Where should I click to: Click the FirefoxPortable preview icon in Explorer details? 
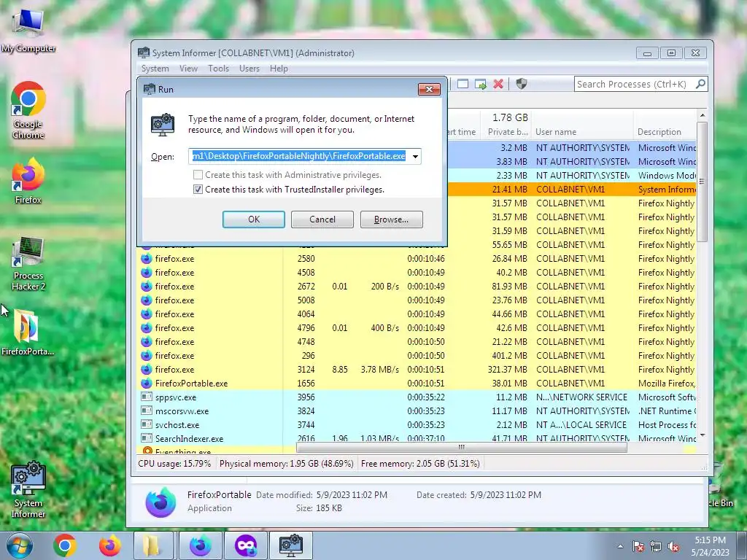point(160,502)
